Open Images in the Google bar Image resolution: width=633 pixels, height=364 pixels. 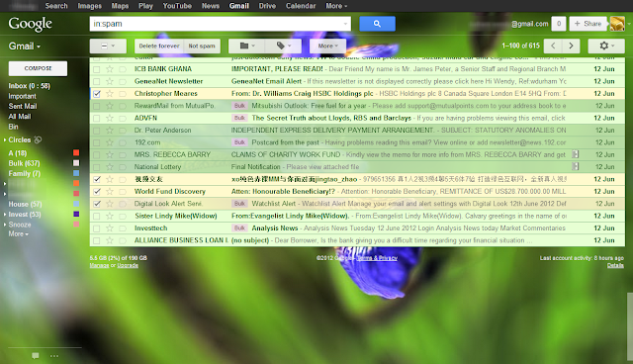(x=90, y=6)
